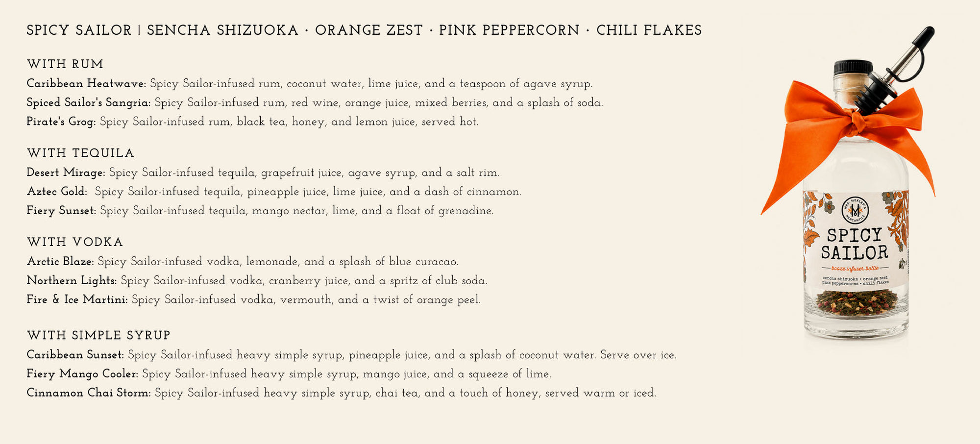Click the Fire & Ice Martini recipe name

point(77,299)
